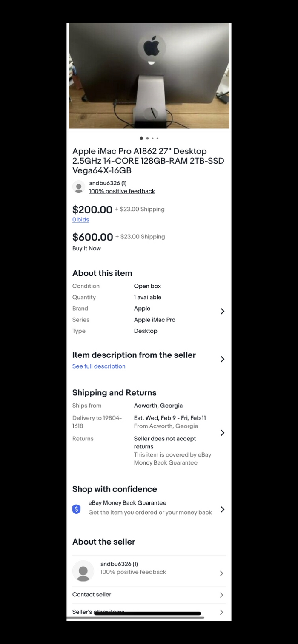298x644 pixels.
Task: Click seller avatar icon beside listing title
Action: pyautogui.click(x=79, y=187)
